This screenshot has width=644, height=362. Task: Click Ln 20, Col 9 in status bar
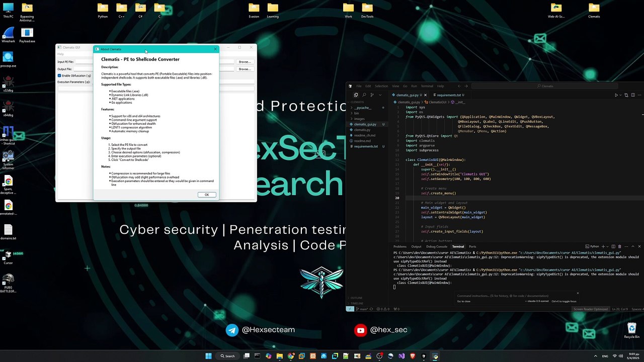(619, 309)
